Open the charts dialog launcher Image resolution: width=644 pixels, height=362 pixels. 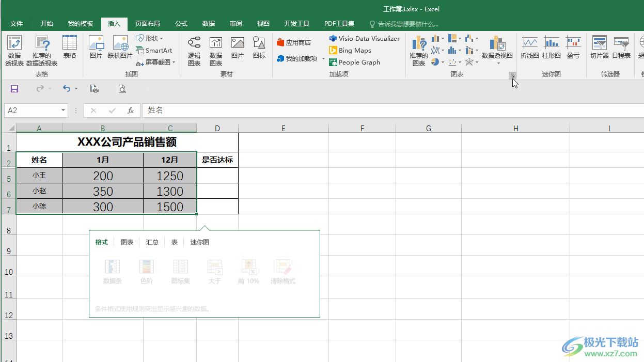coord(512,75)
